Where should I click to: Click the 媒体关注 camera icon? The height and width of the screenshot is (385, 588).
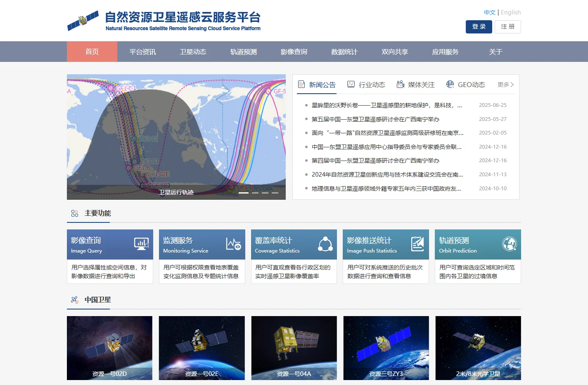(x=400, y=84)
